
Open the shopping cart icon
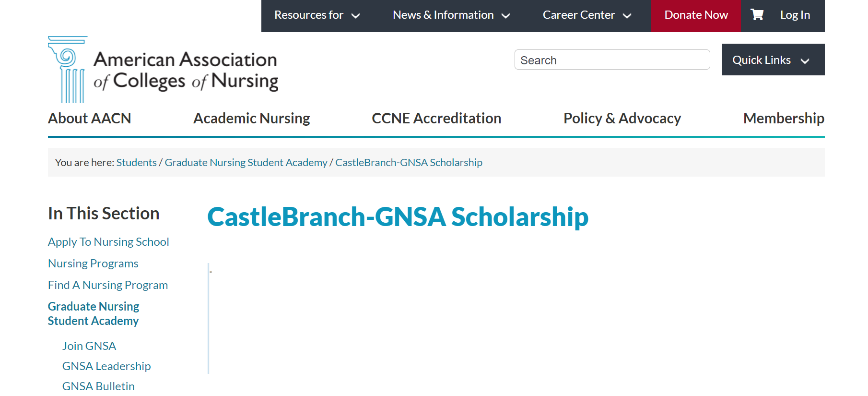pos(757,15)
